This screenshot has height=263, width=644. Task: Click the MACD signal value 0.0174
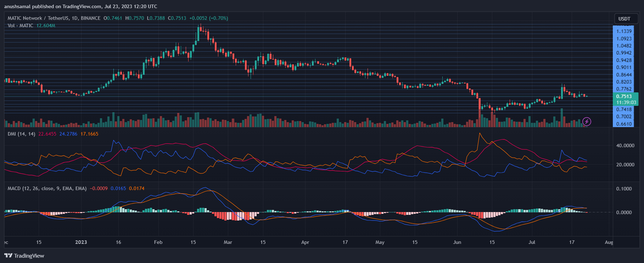[137, 188]
